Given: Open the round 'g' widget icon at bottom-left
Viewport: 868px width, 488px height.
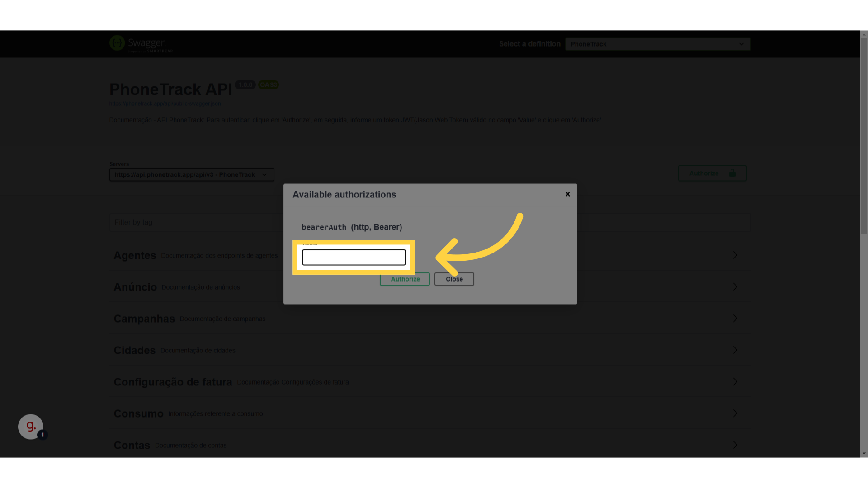Looking at the screenshot, I should (x=31, y=427).
